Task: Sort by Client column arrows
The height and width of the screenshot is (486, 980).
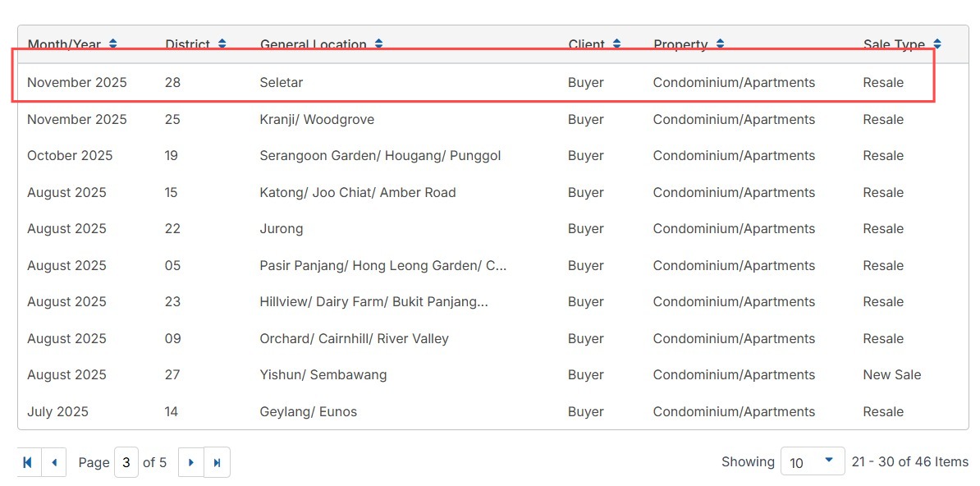Action: click(617, 44)
